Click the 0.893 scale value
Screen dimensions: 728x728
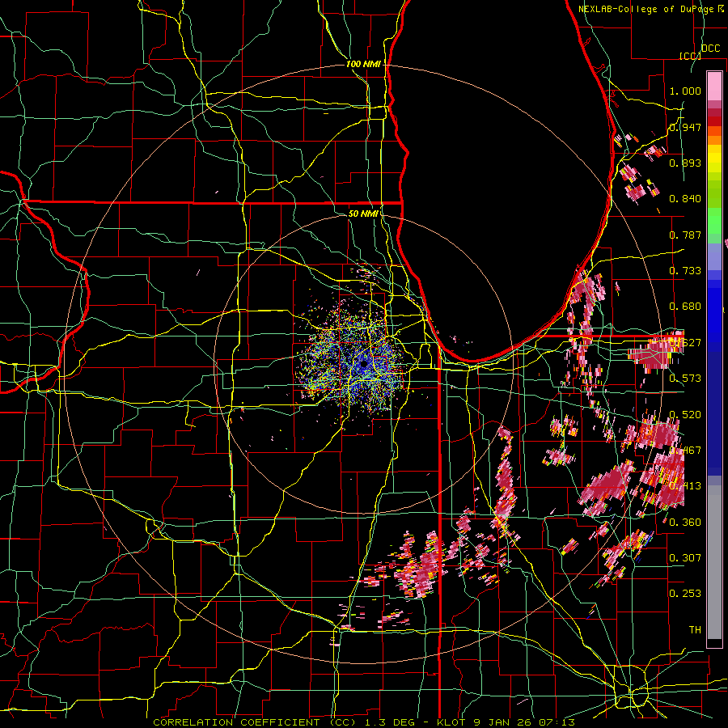pyautogui.click(x=685, y=163)
